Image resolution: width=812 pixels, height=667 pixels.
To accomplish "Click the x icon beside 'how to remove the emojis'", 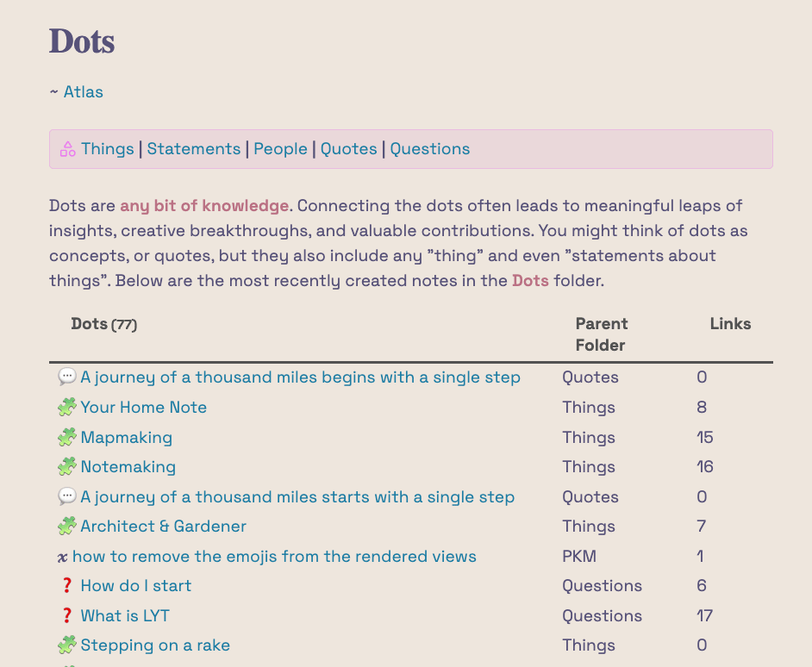I will click(62, 557).
